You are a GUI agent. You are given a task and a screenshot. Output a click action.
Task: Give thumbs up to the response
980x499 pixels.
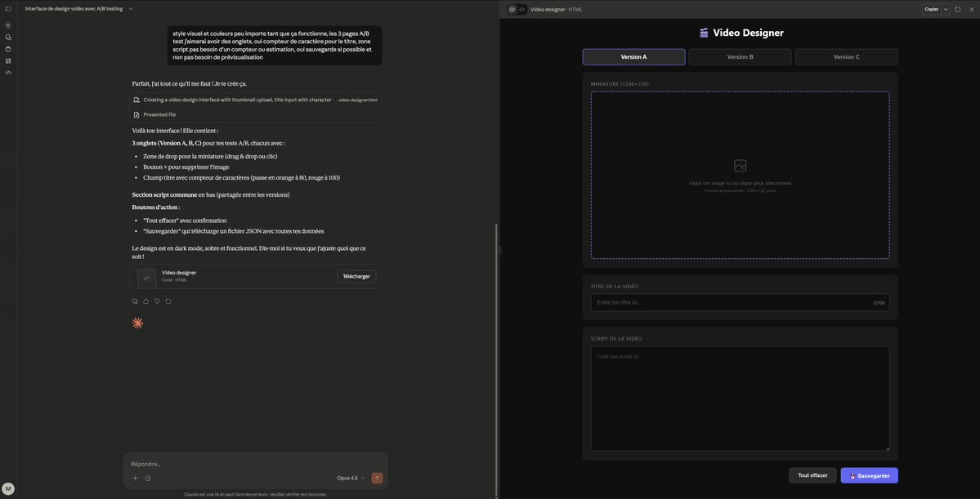click(x=145, y=301)
